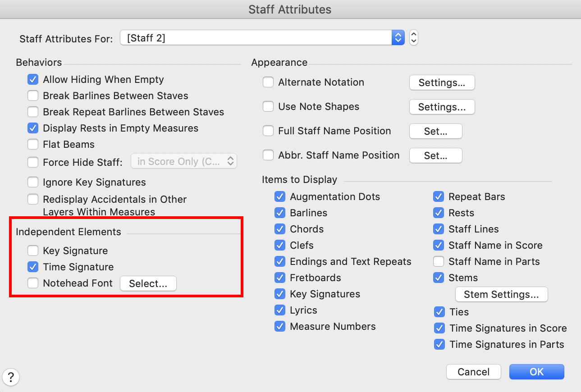Open the Staff Attributes For dropdown
581x392 pixels.
(262, 38)
